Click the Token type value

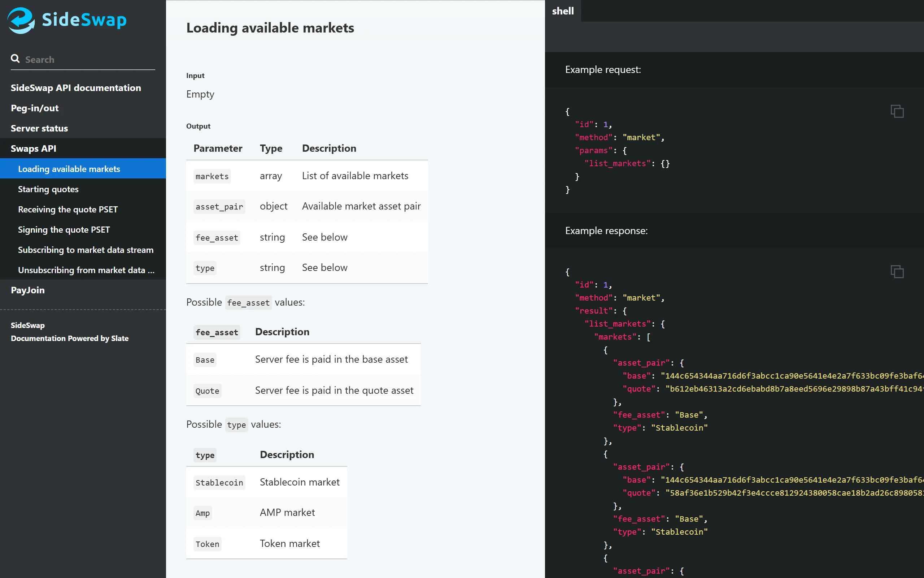click(x=207, y=544)
